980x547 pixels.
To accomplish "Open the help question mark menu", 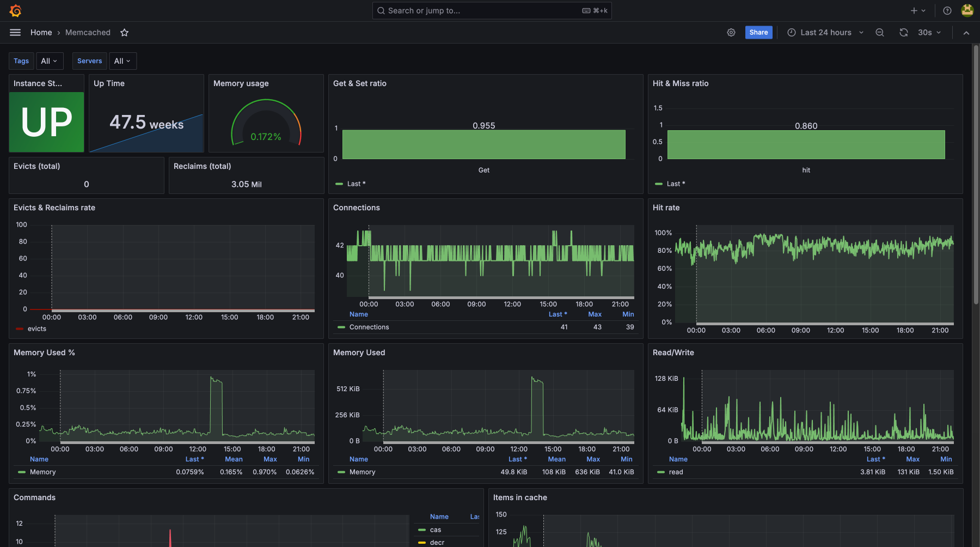I will coord(947,11).
